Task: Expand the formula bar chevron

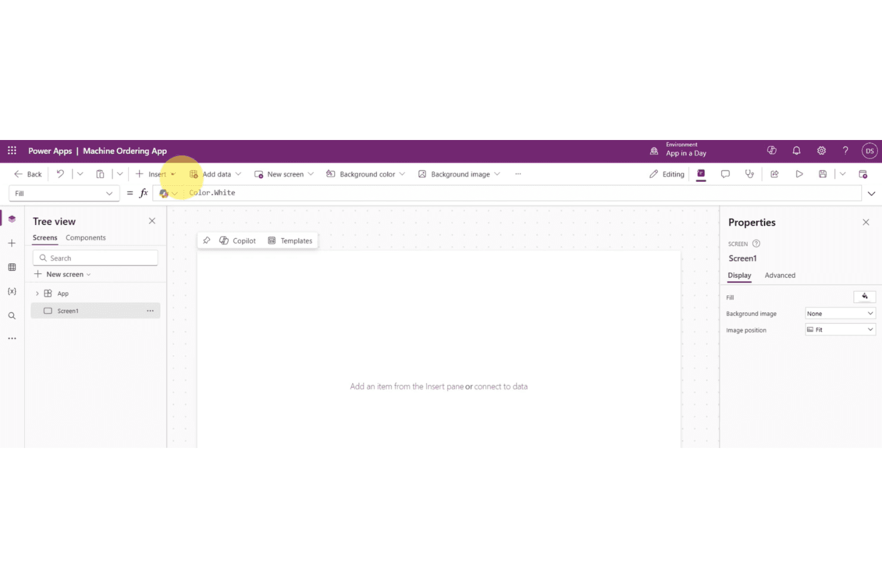Action: tap(871, 194)
